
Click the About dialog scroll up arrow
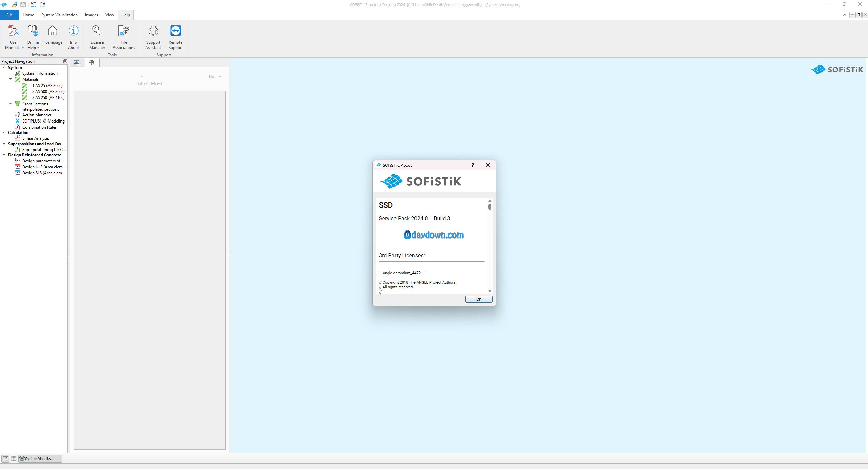(490, 201)
